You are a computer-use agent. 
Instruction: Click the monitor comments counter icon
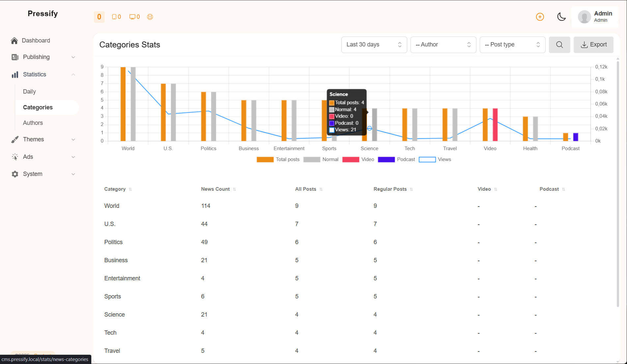(x=132, y=17)
